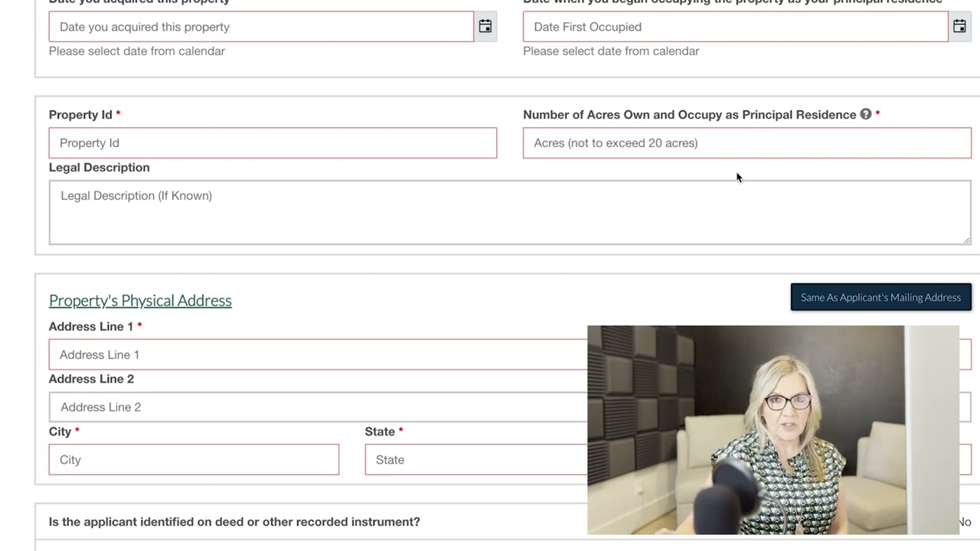Viewport: 980px width, 551px height.
Task: Click the City input field
Action: point(194,460)
